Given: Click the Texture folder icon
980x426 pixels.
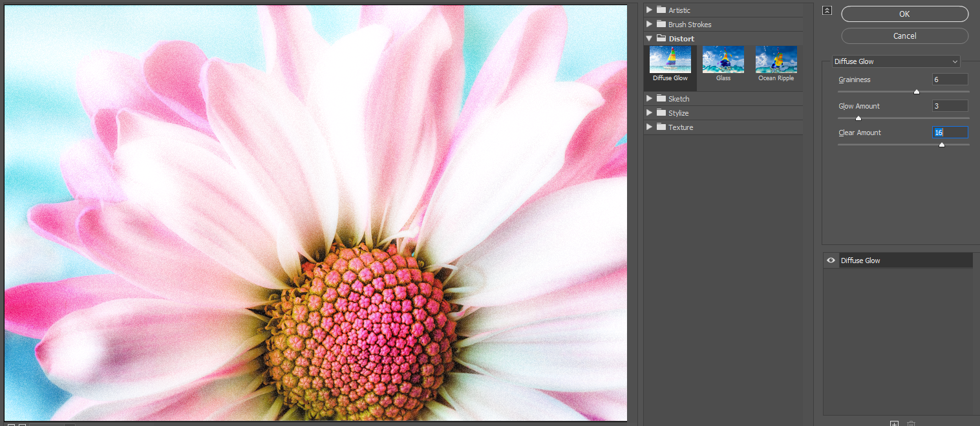Looking at the screenshot, I should coord(661,127).
